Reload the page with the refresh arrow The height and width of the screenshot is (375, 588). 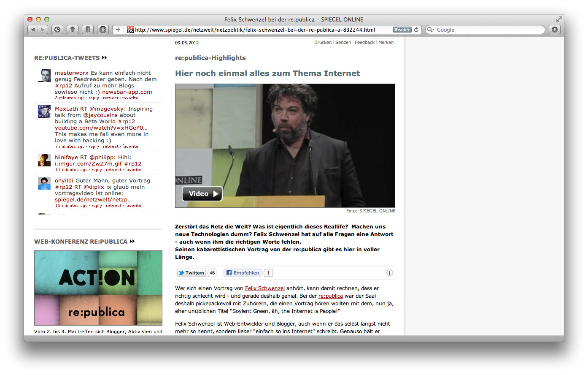416,30
